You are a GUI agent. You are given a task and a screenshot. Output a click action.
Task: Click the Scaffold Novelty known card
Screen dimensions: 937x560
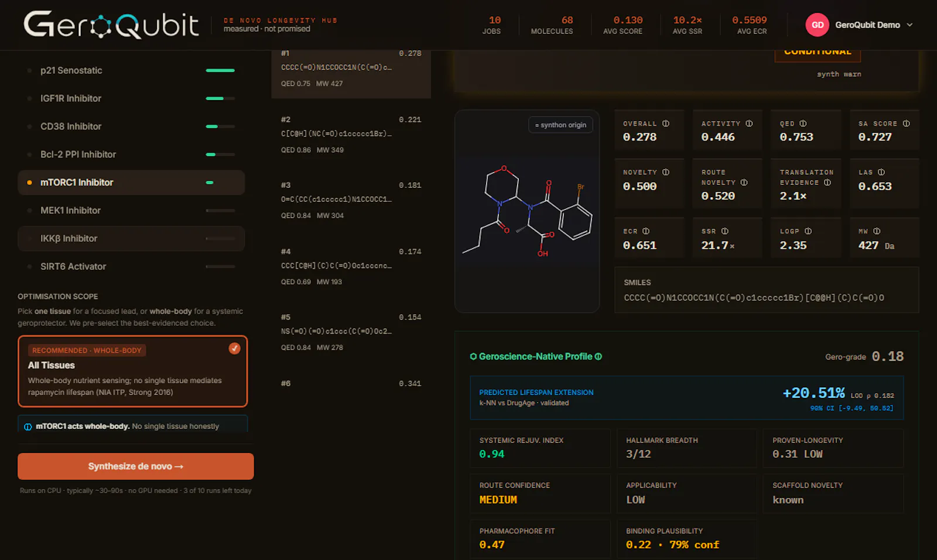point(833,493)
